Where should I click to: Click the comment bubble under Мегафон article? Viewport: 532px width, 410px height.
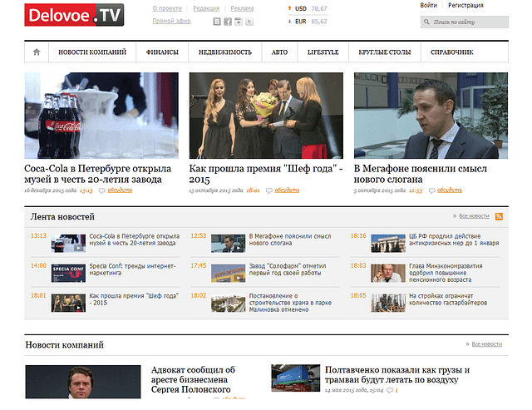(x=432, y=190)
